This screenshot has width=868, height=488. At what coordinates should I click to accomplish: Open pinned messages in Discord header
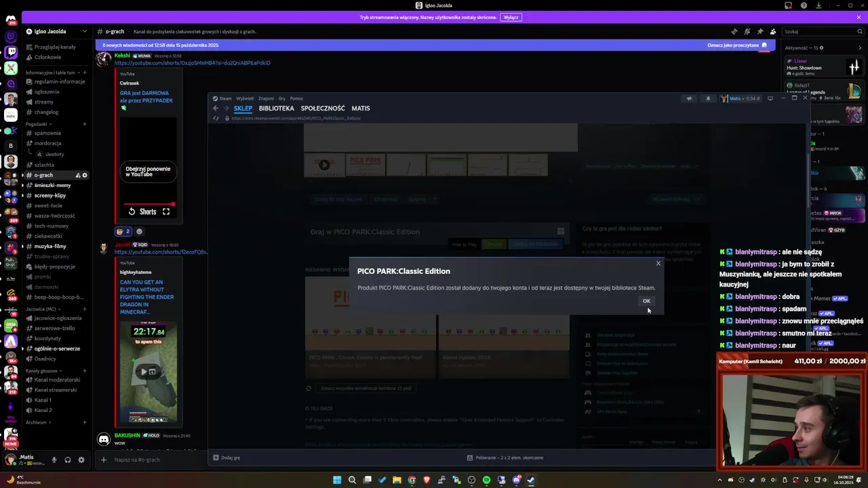(760, 31)
